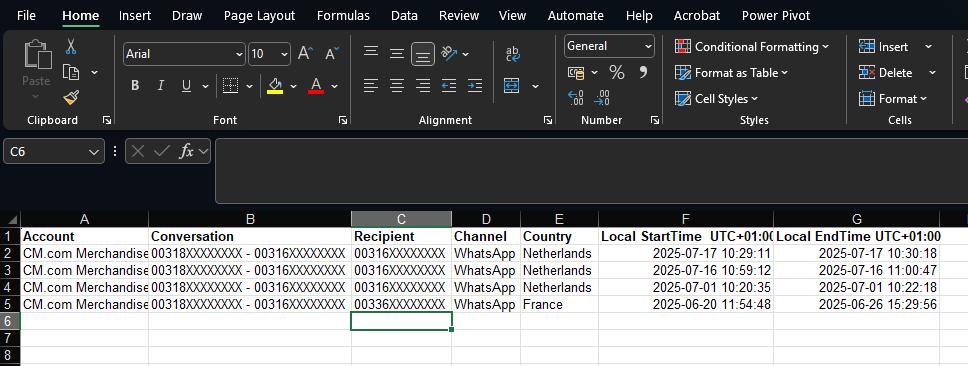Switch to the Formulas tab
968x366 pixels.
tap(343, 16)
